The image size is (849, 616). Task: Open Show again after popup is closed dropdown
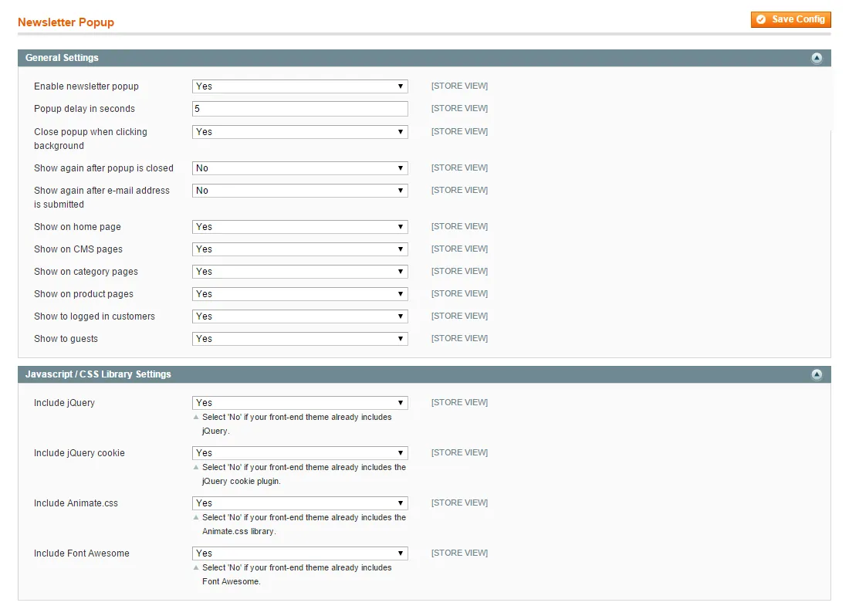coord(300,168)
